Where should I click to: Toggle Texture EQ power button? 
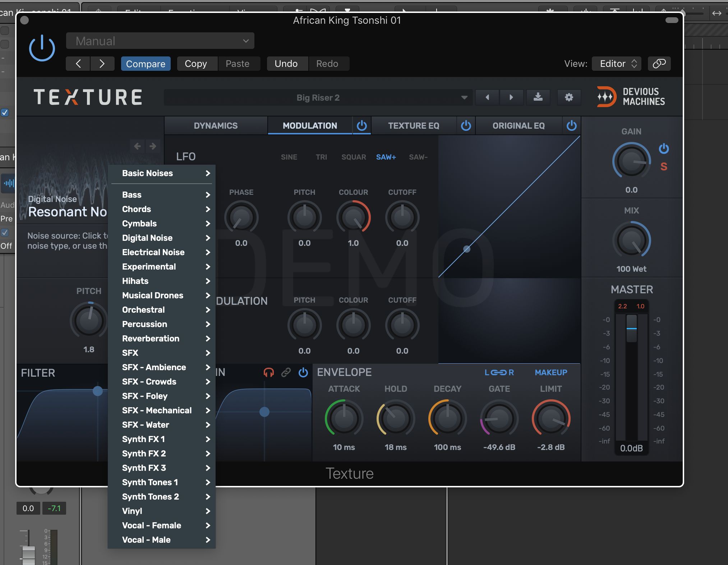[x=466, y=125]
